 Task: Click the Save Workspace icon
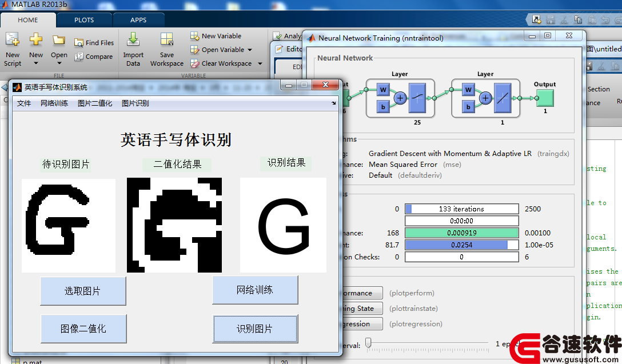pyautogui.click(x=166, y=39)
